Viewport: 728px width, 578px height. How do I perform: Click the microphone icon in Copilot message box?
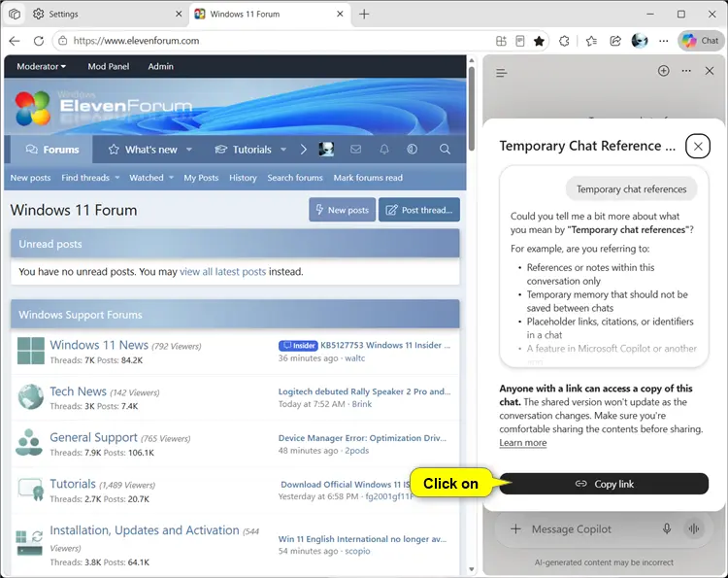[667, 528]
